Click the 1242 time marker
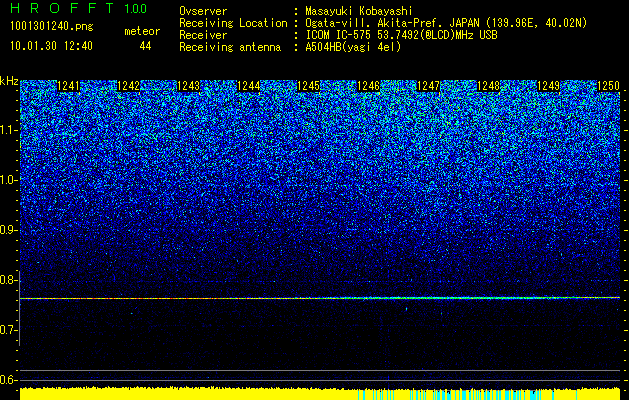The height and width of the screenshot is (400, 629). (x=129, y=86)
